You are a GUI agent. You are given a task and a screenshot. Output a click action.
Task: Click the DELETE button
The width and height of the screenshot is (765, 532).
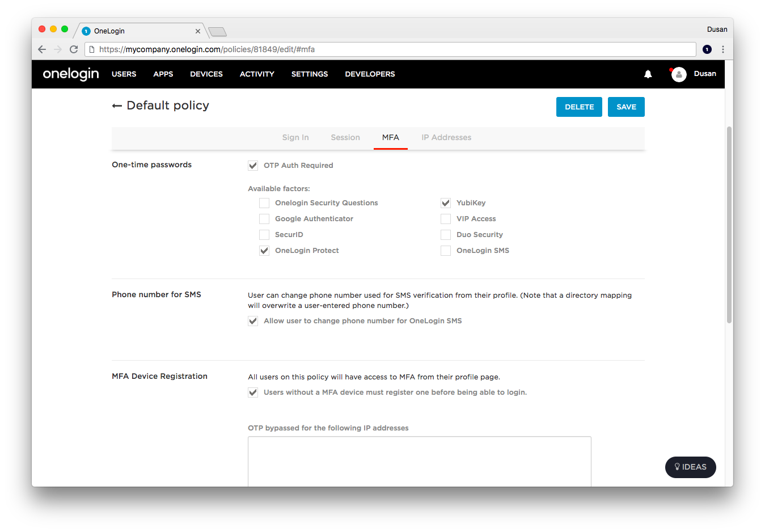pyautogui.click(x=579, y=107)
